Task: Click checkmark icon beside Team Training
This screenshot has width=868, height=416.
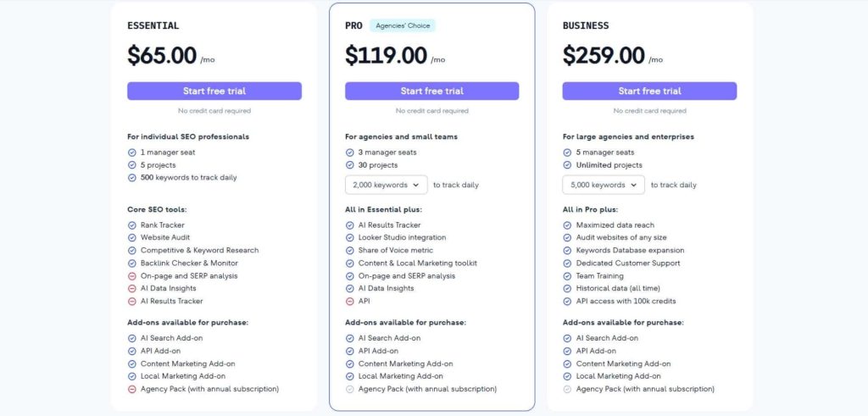Action: pos(567,276)
